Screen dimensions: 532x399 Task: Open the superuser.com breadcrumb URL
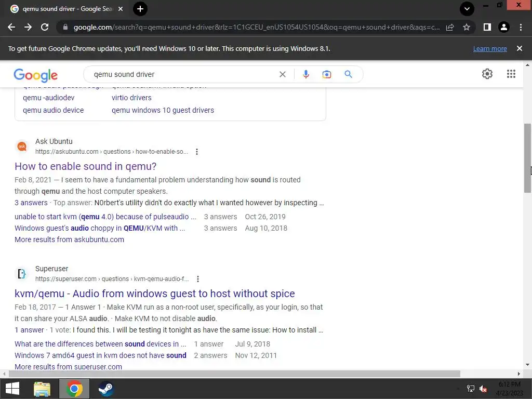pos(112,279)
